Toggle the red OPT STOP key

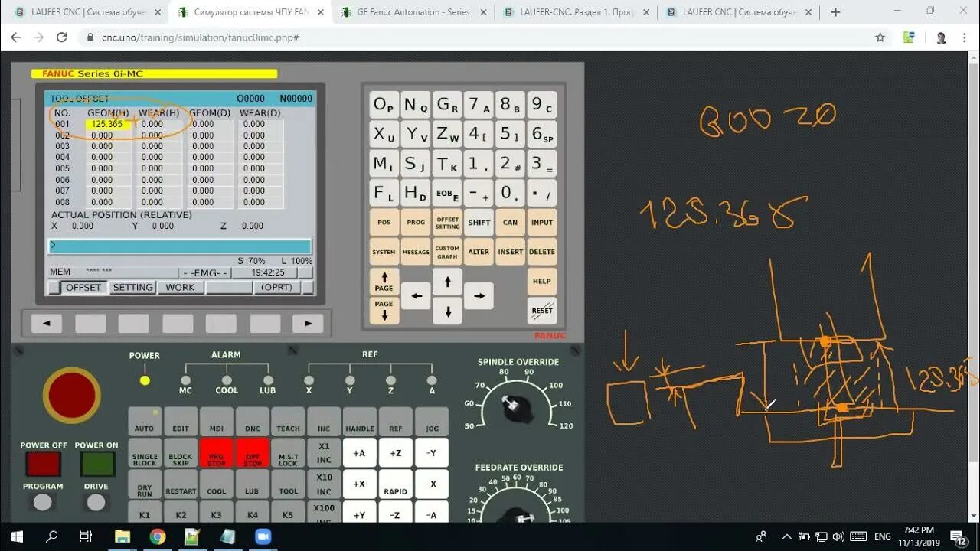(x=253, y=453)
